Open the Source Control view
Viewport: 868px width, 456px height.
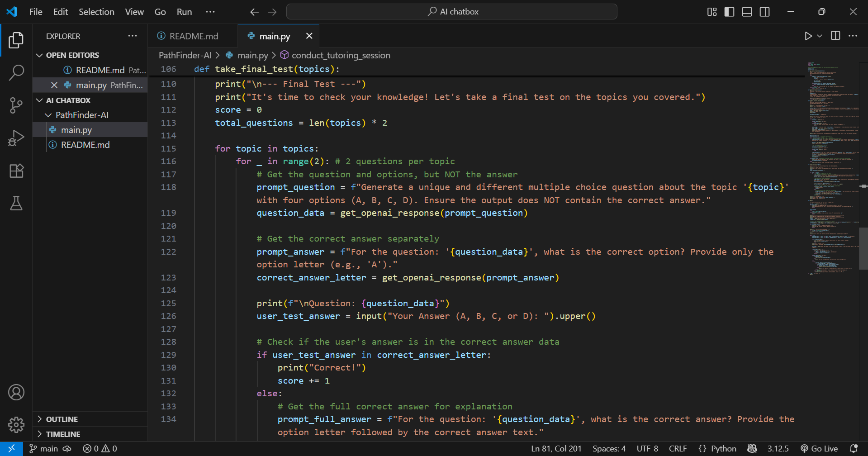coord(16,105)
